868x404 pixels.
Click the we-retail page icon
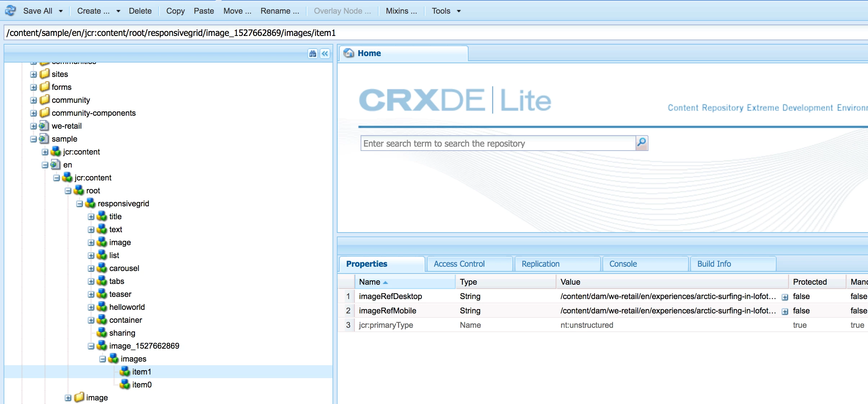tap(44, 126)
